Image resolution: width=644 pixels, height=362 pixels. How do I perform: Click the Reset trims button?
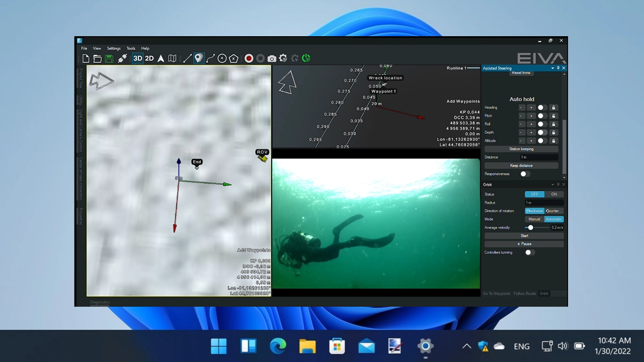[x=521, y=73]
